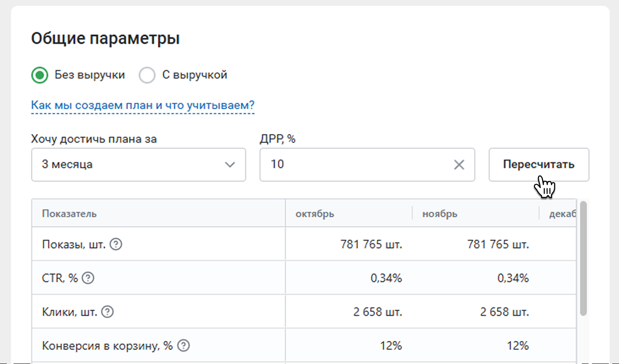
Task: Click the октябрь column header
Action: (x=315, y=214)
